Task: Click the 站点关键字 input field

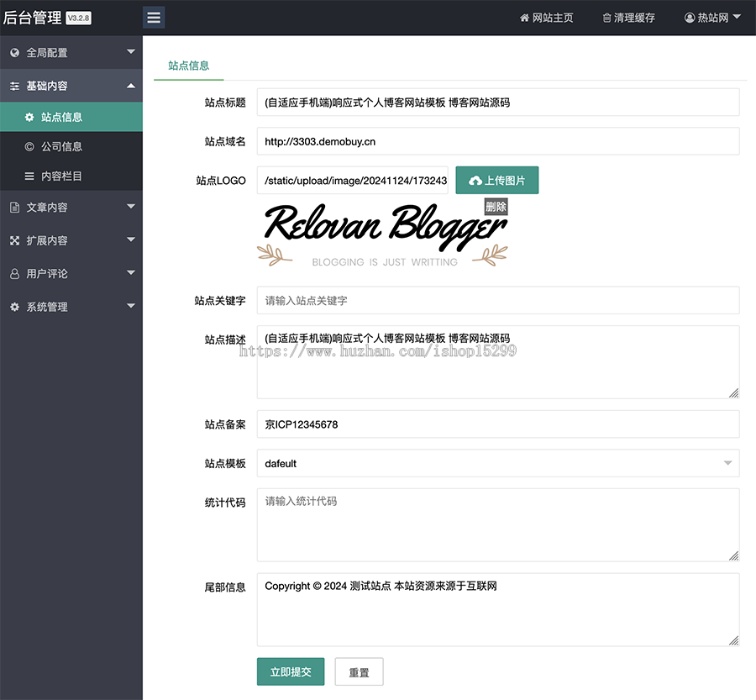Action: 498,300
